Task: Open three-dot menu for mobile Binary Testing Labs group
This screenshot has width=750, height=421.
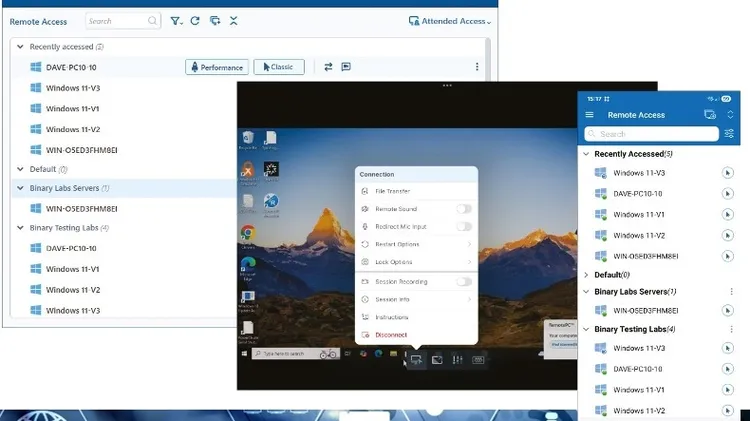Action: pos(731,329)
